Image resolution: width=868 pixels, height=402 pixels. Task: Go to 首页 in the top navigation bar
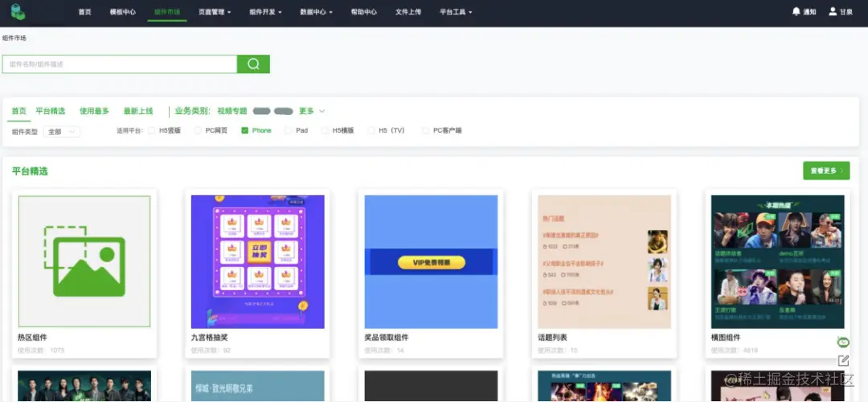click(x=84, y=11)
